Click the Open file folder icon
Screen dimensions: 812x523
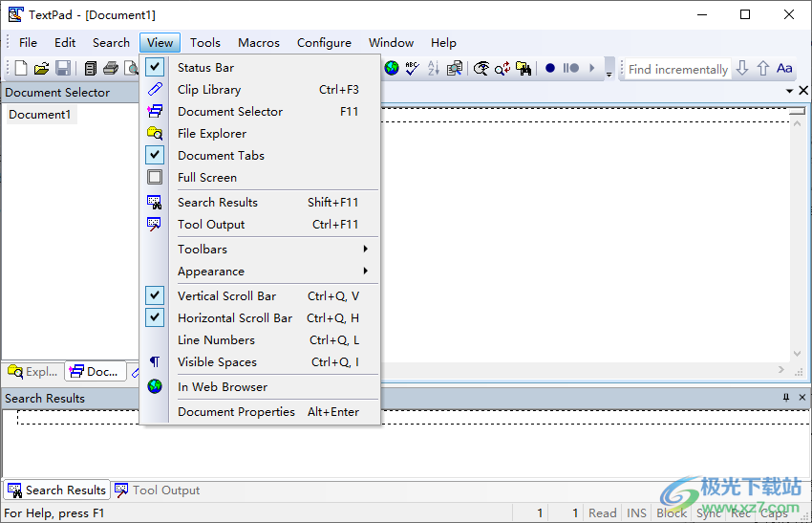pos(41,68)
